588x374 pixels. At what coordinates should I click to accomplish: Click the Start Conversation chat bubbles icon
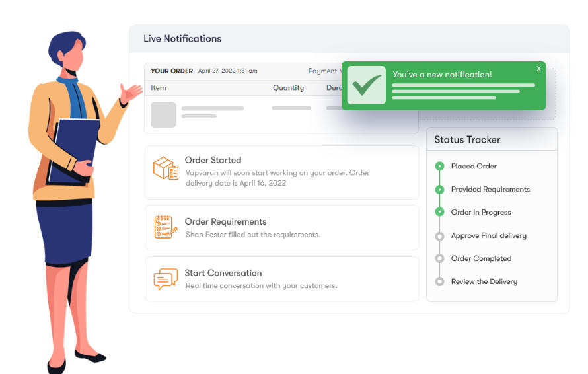click(166, 279)
